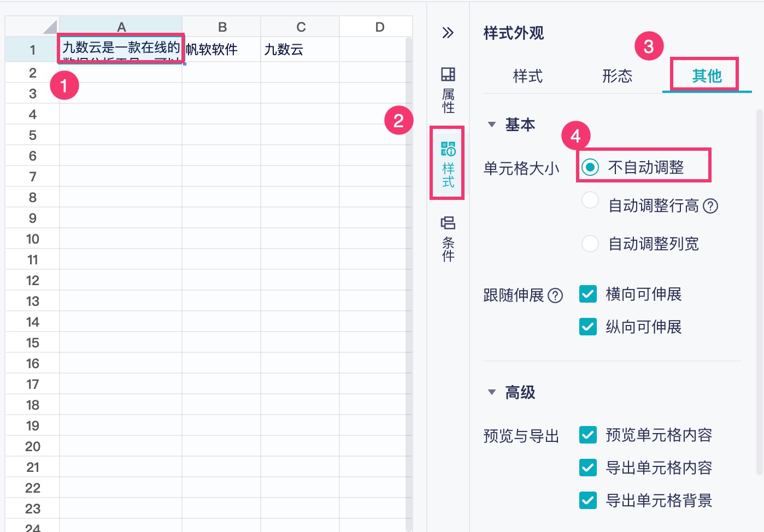Disable 预览单元格内容 checkbox
The image size is (764, 532).
pyautogui.click(x=588, y=435)
